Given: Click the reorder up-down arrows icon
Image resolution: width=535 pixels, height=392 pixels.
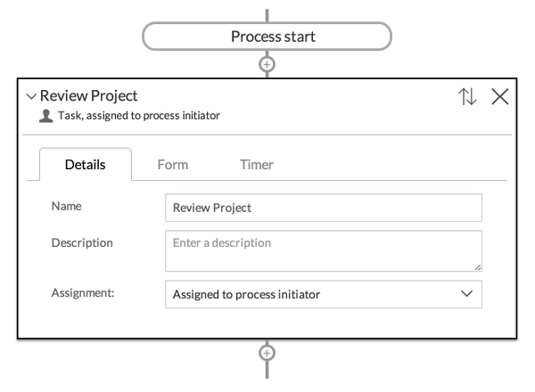Looking at the screenshot, I should (x=467, y=98).
